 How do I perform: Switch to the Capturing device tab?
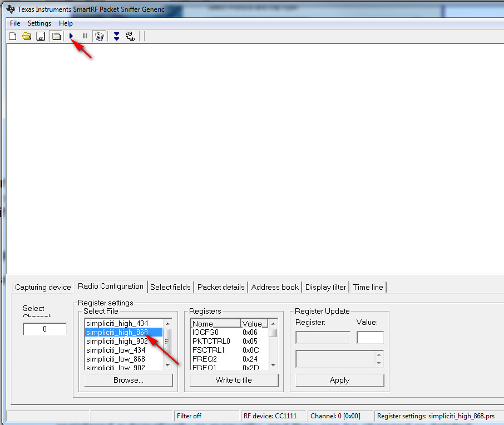pyautogui.click(x=43, y=287)
